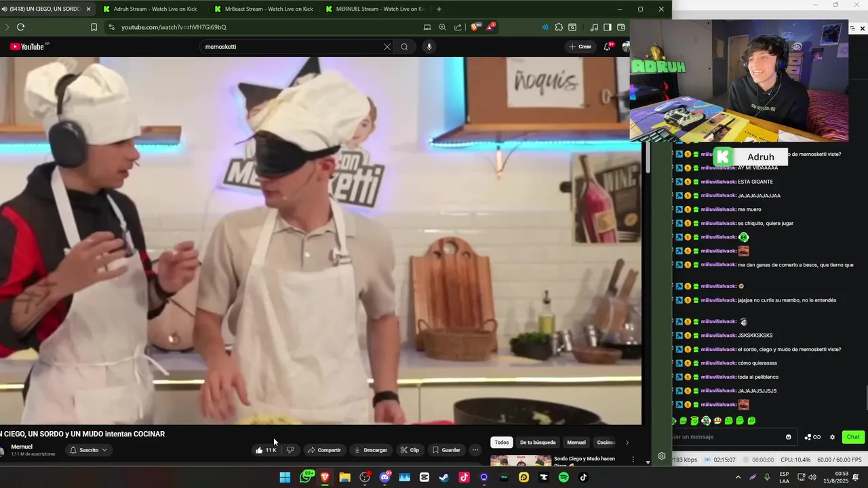This screenshot has width=868, height=488.
Task: Open Steam from taskbar
Action: click(443, 477)
